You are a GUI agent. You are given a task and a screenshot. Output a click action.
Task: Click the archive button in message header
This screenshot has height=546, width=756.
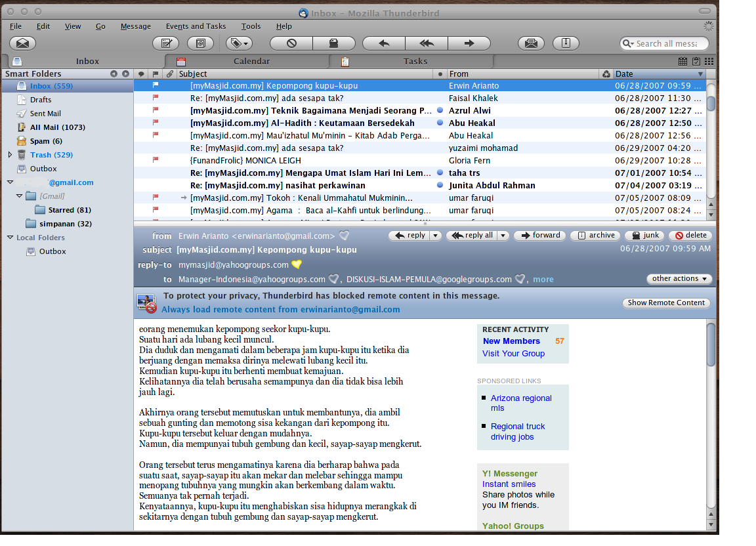click(x=596, y=236)
